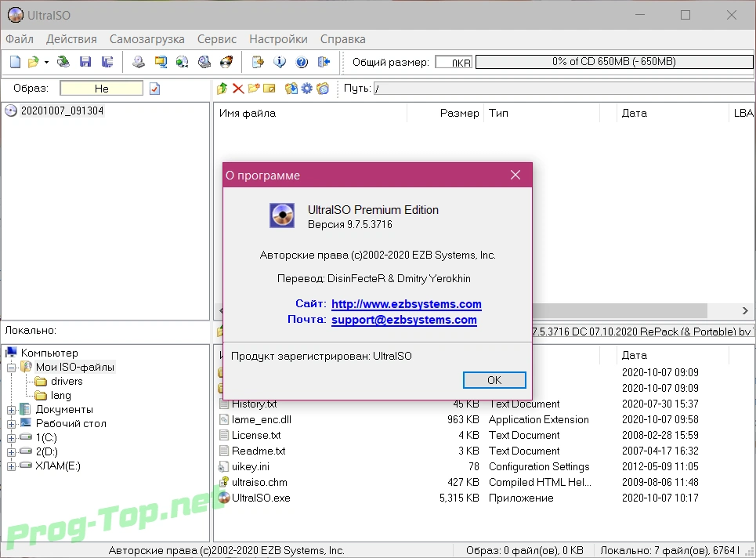Screen dimensions: 756x558
Task: Click the Путь path input field
Action: coord(565,89)
